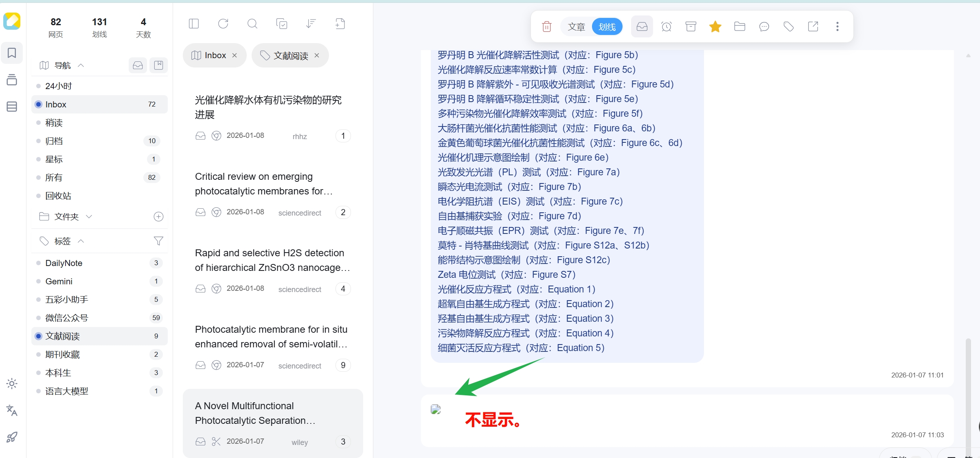Collapse the 标签 section chevron

pyautogui.click(x=81, y=241)
